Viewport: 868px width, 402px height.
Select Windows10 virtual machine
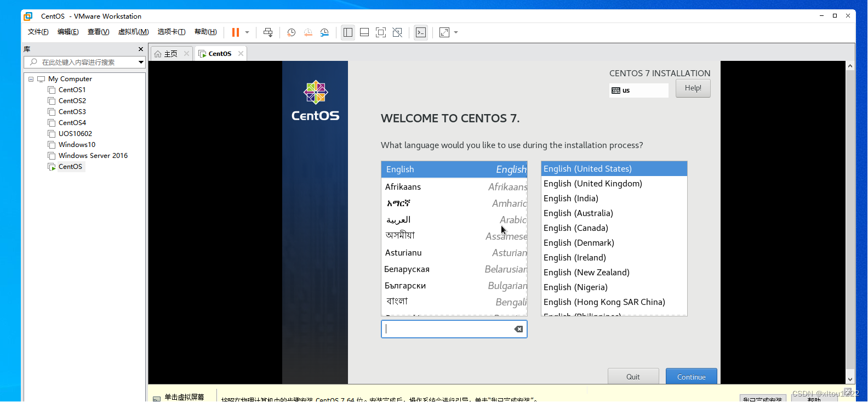(77, 145)
